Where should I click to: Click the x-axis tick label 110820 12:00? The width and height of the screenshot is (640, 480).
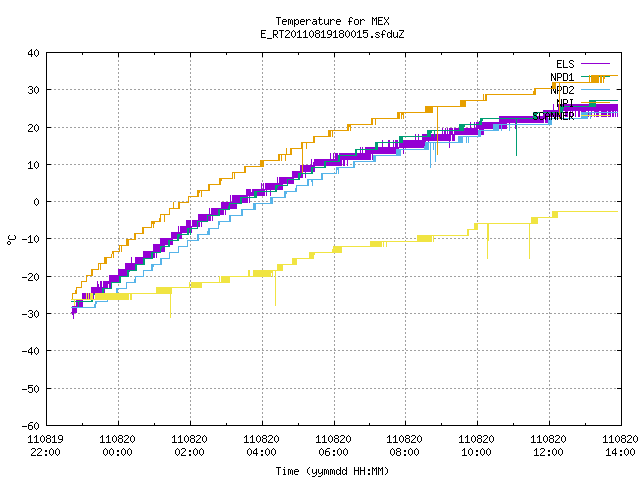[x=548, y=446]
